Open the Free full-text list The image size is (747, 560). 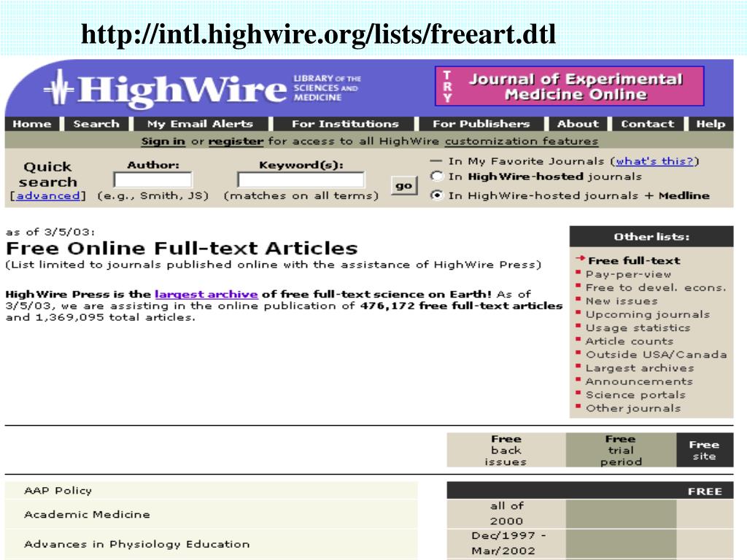click(634, 260)
